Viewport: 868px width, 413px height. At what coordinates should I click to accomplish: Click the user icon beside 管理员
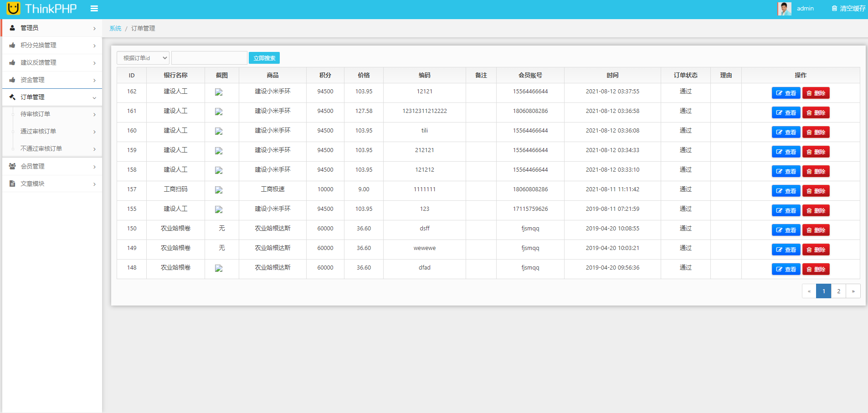point(12,28)
